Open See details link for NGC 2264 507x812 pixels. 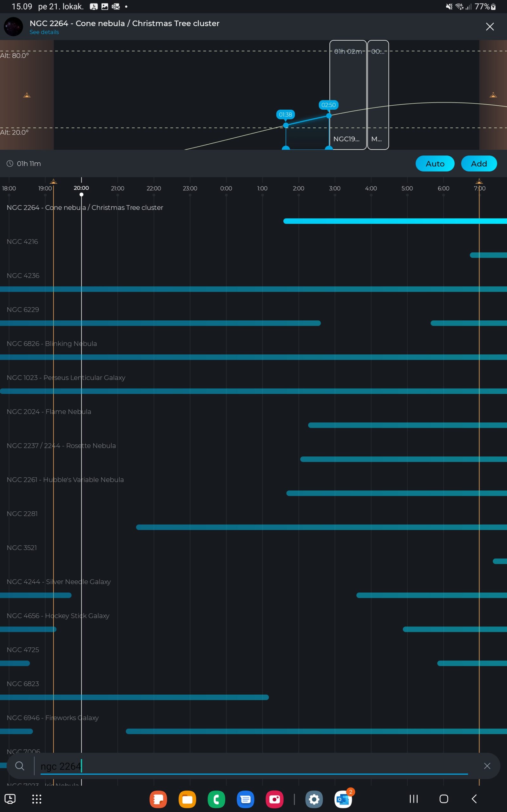[44, 32]
